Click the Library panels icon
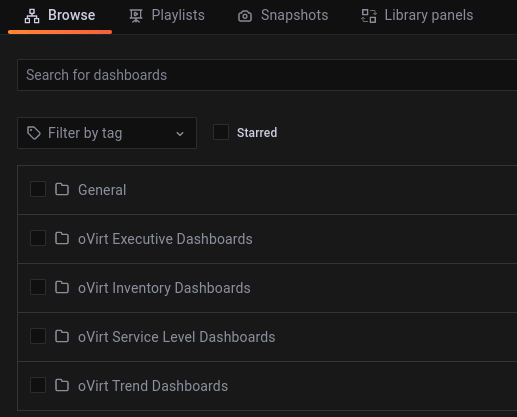The image size is (517, 417). pyautogui.click(x=369, y=16)
